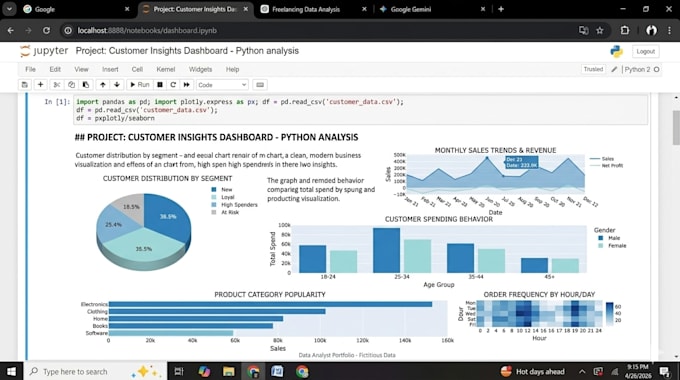Move selected cell down
This screenshot has height=380, width=680.
tap(117, 85)
